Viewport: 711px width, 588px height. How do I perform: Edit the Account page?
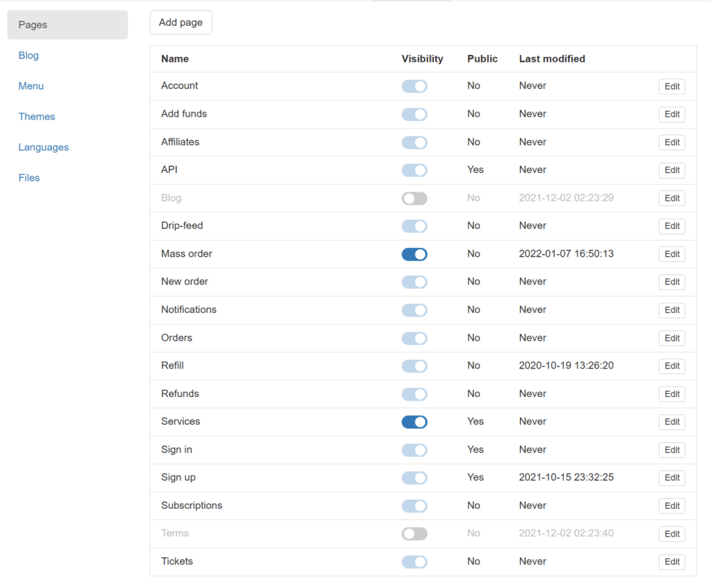tap(671, 86)
